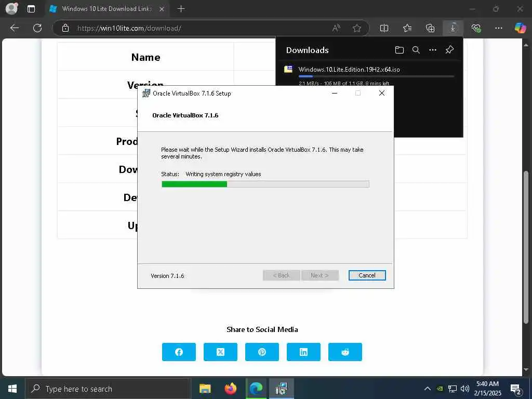This screenshot has height=399, width=532.
Task: Switch to VirtualBox installer in taskbar
Action: click(282, 389)
